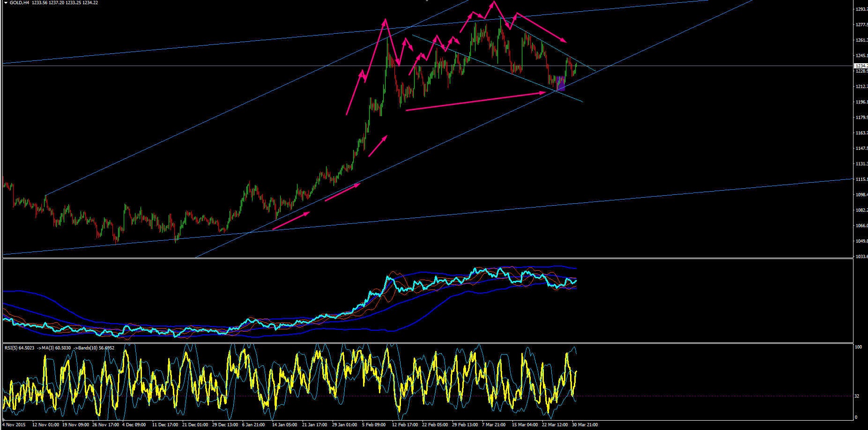Click the "12 Feb 17:00" time label

(405, 425)
